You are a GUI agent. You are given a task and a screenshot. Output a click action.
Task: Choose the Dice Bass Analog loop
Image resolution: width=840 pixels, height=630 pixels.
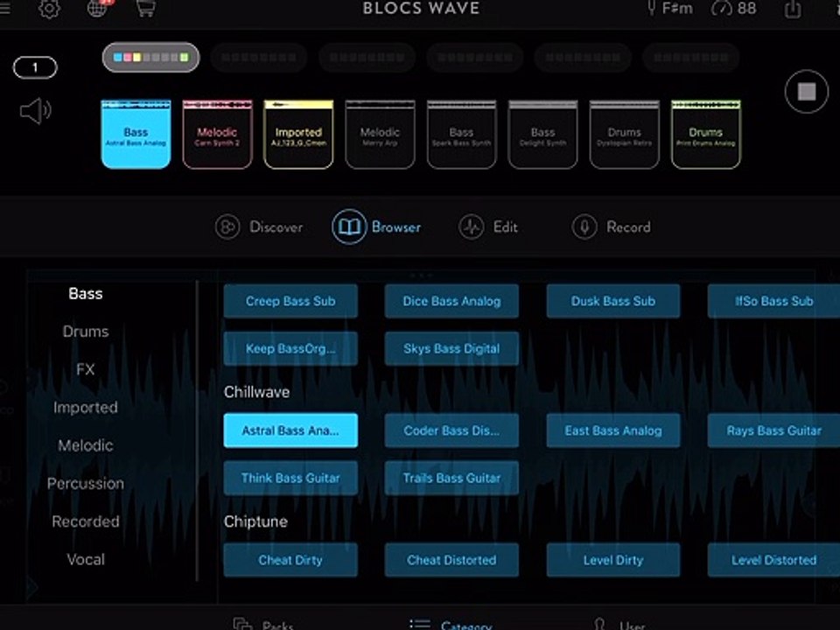pos(451,301)
